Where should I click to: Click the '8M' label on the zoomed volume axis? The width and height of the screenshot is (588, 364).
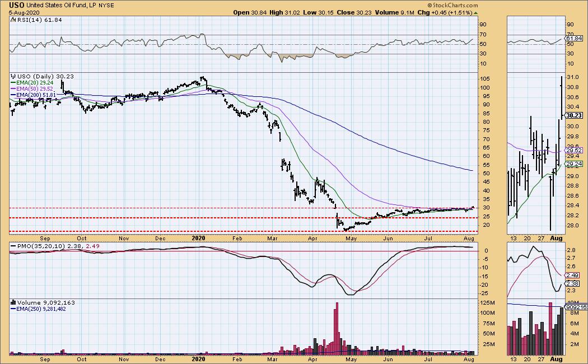[x=575, y=313]
